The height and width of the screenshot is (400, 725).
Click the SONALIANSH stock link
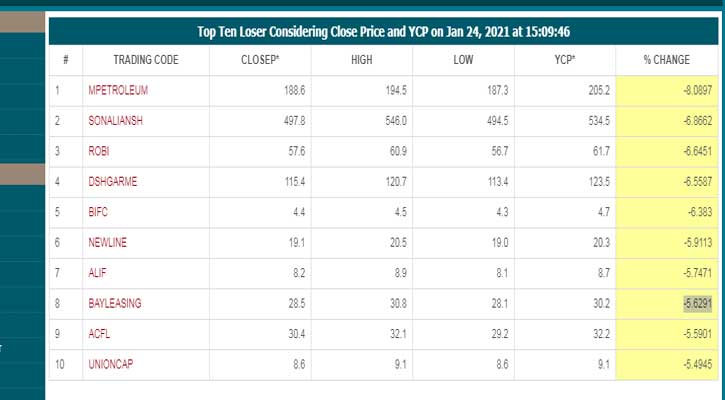[x=117, y=121]
